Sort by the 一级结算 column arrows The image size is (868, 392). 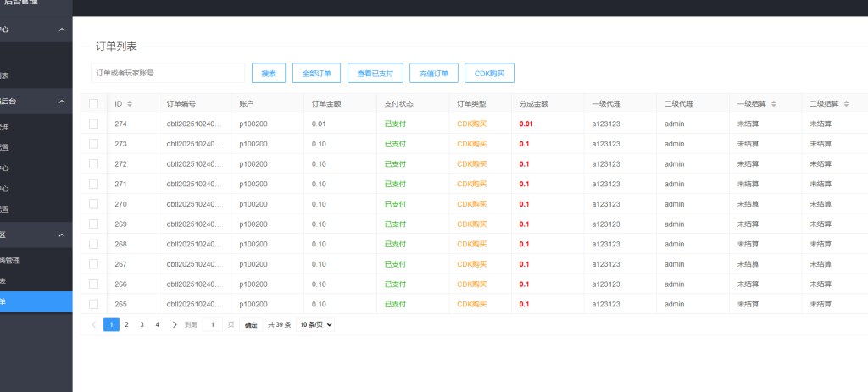pos(774,104)
